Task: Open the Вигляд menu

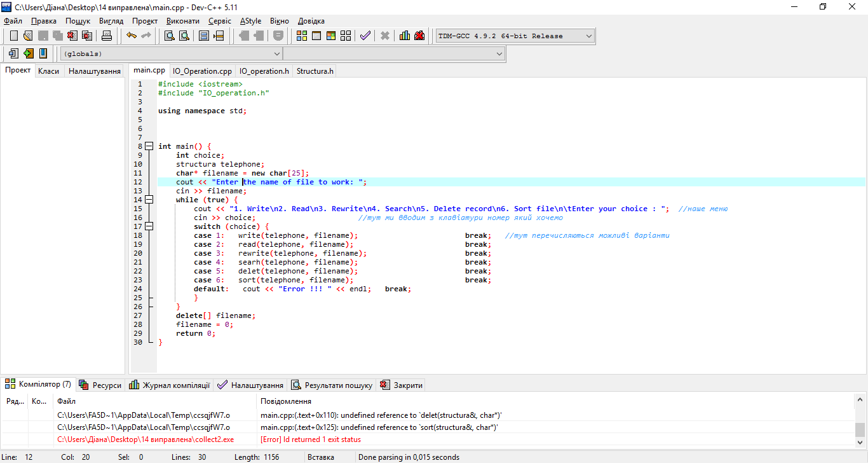Action: (x=111, y=21)
